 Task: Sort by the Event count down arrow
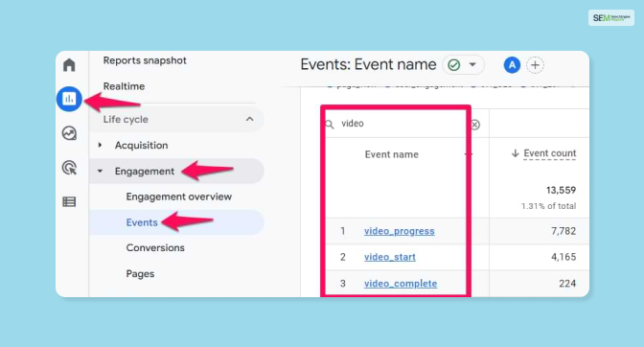[515, 153]
